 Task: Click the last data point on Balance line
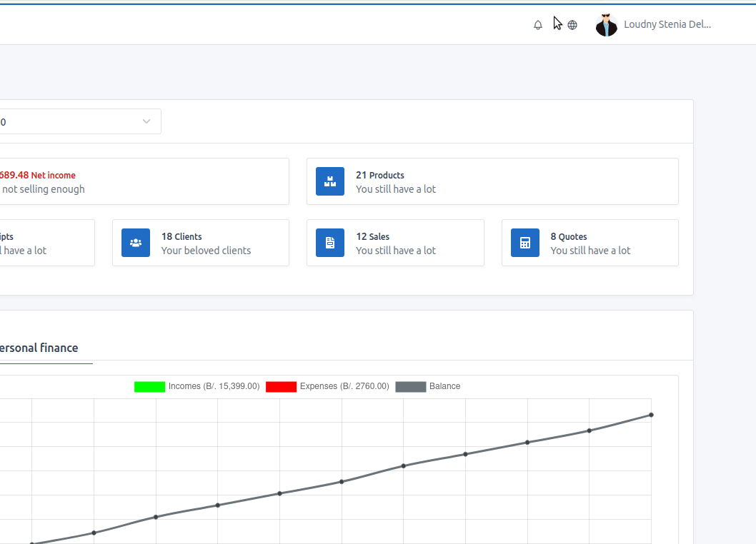[651, 415]
